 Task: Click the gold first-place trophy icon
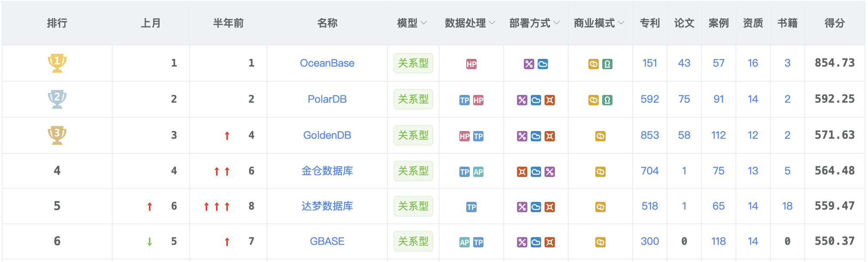pyautogui.click(x=57, y=63)
